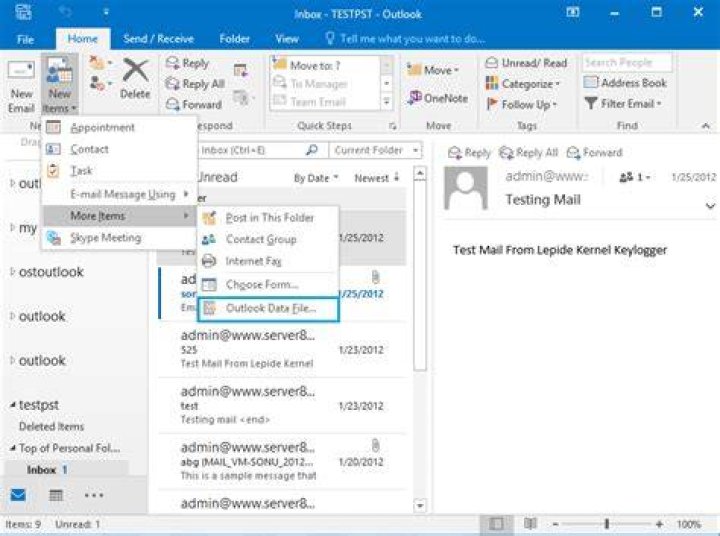Click Forward in the reading pane
The height and width of the screenshot is (536, 720).
click(x=595, y=152)
